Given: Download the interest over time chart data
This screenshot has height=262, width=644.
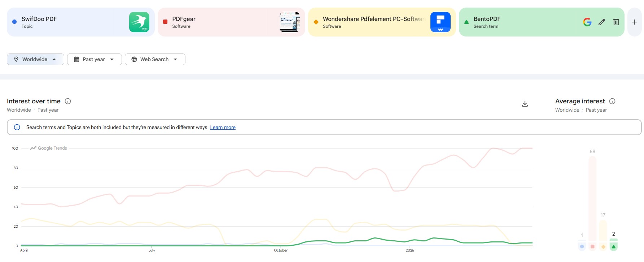Looking at the screenshot, I should click(525, 104).
